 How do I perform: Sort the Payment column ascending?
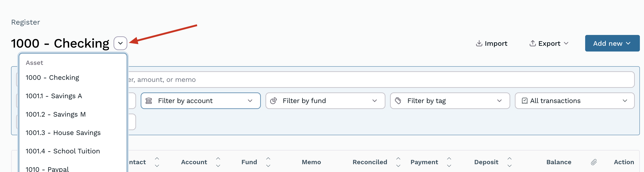tap(449, 159)
